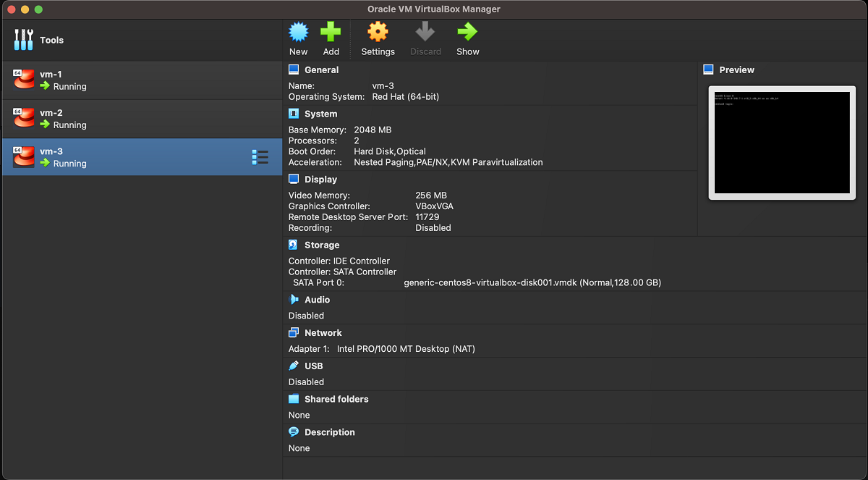This screenshot has height=480, width=868.
Task: Open the Storage section heading link
Action: (x=322, y=245)
